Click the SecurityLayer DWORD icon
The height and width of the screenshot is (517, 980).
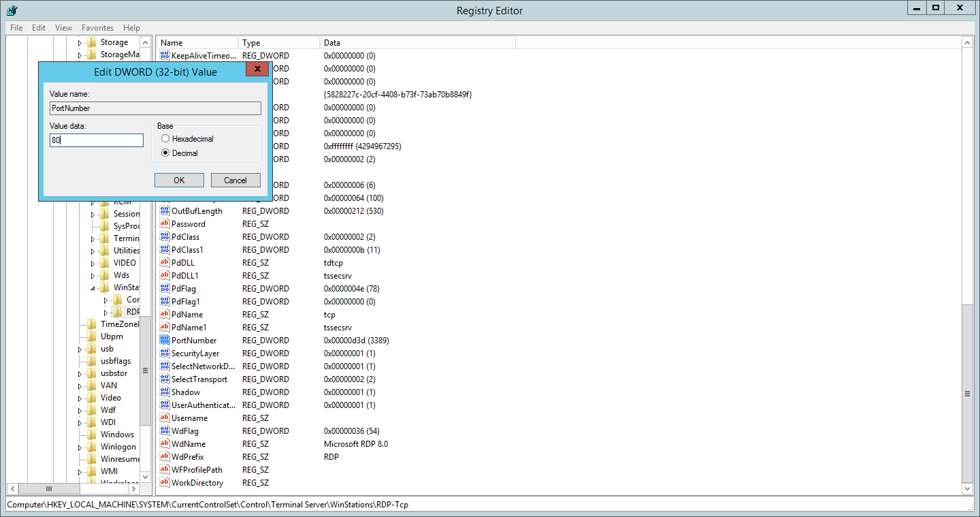pos(164,354)
